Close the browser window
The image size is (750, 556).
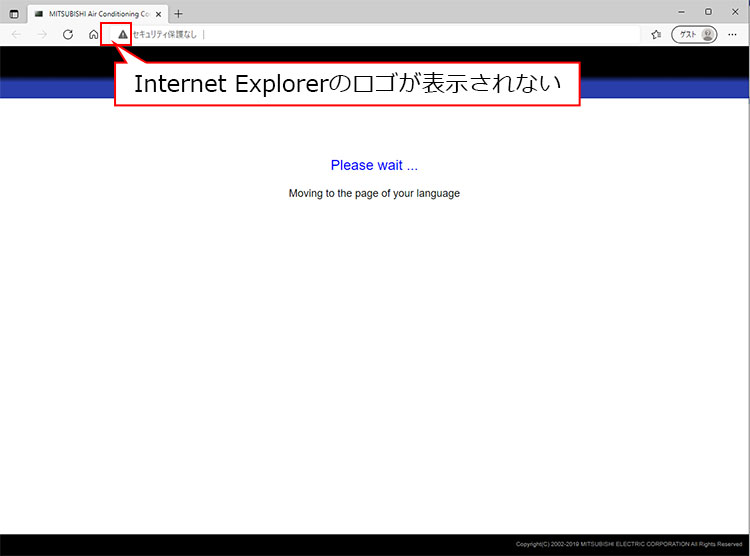pyautogui.click(x=735, y=12)
